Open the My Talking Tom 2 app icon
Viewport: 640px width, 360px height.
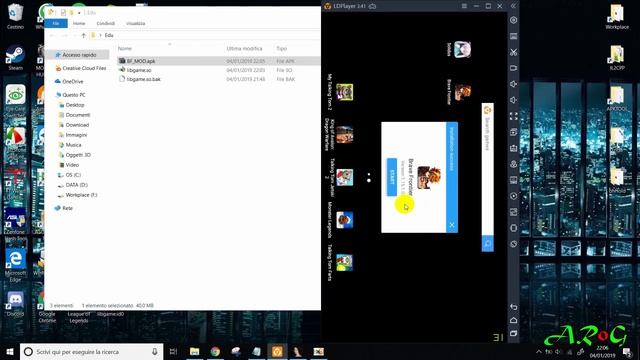tap(344, 92)
